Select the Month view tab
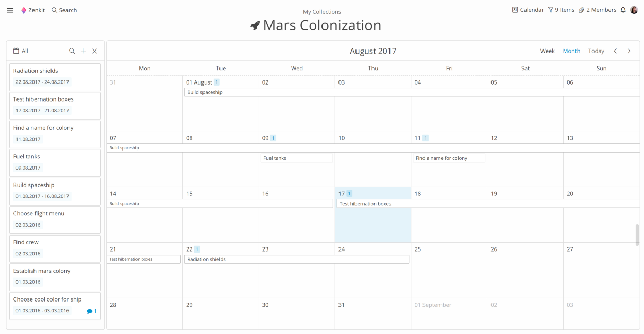 [571, 51]
